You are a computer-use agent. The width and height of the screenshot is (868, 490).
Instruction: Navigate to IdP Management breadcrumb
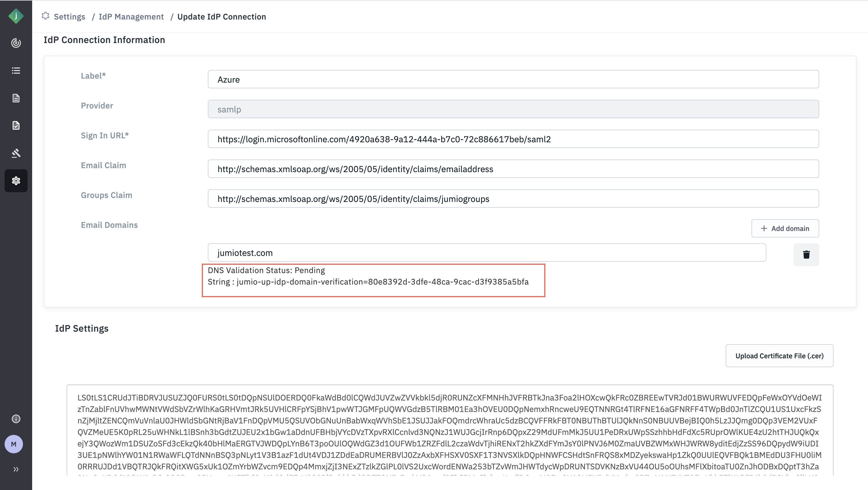(x=131, y=17)
